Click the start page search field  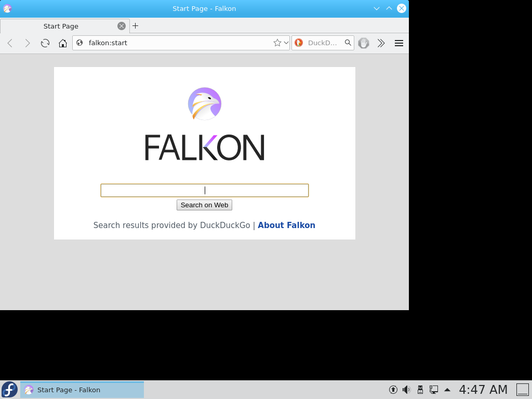click(x=205, y=190)
